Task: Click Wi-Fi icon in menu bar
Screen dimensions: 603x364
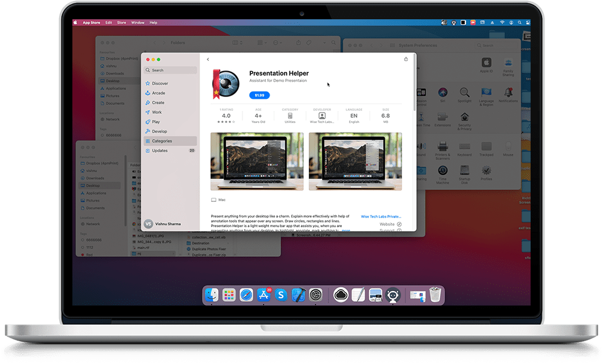Action: 502,23
